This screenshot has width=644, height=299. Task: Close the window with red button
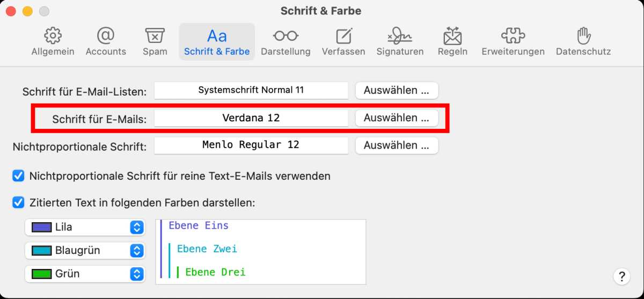(x=11, y=11)
